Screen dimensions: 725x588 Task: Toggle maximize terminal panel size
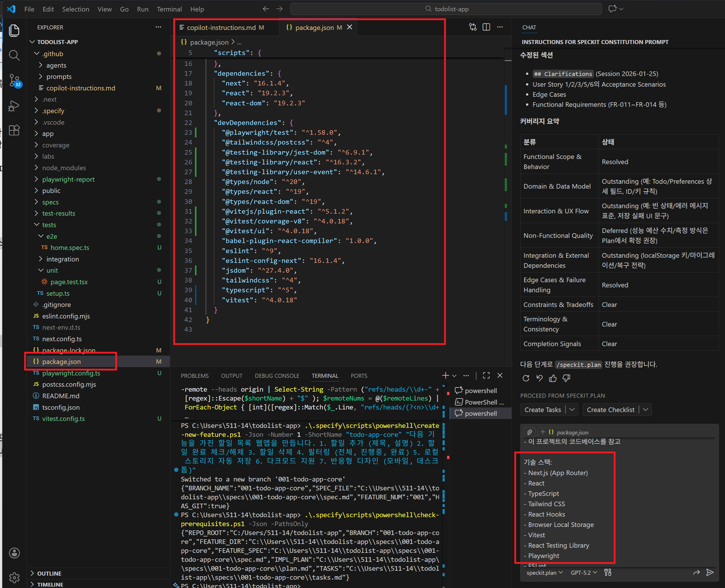pyautogui.click(x=486, y=376)
